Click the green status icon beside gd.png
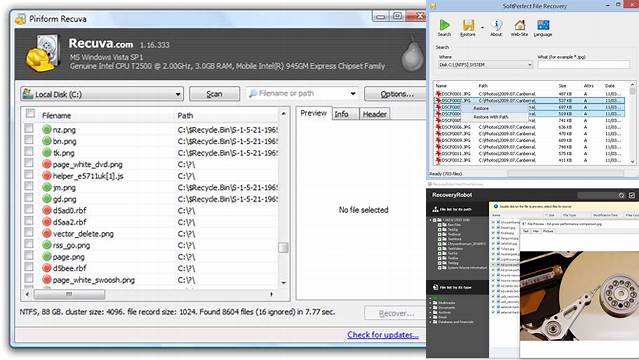The width and height of the screenshot is (639, 360). point(46,199)
